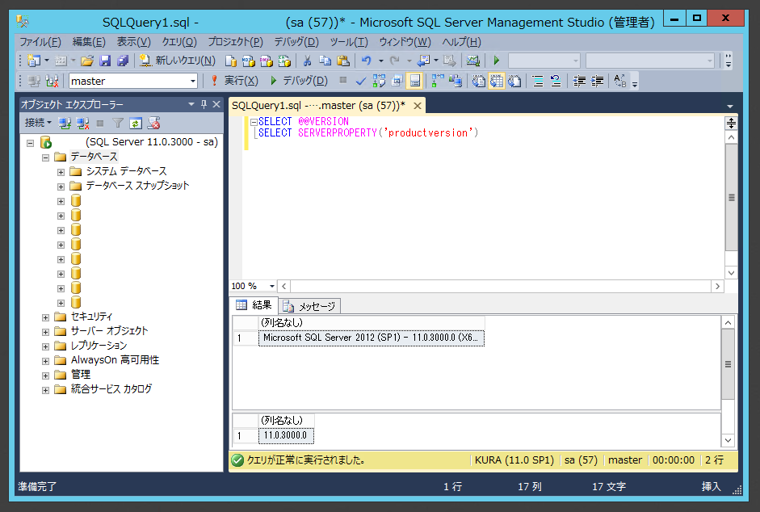Open the ヘルプ(H) menu
Screen dimensions: 760x512
pos(461,42)
